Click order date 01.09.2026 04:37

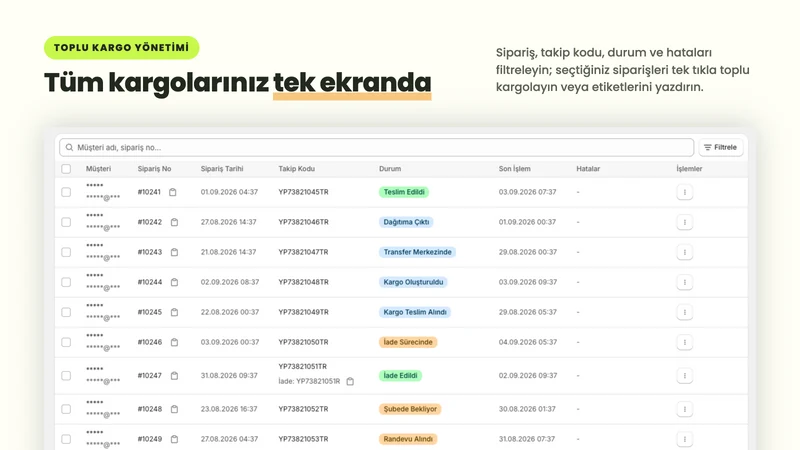pyautogui.click(x=229, y=192)
